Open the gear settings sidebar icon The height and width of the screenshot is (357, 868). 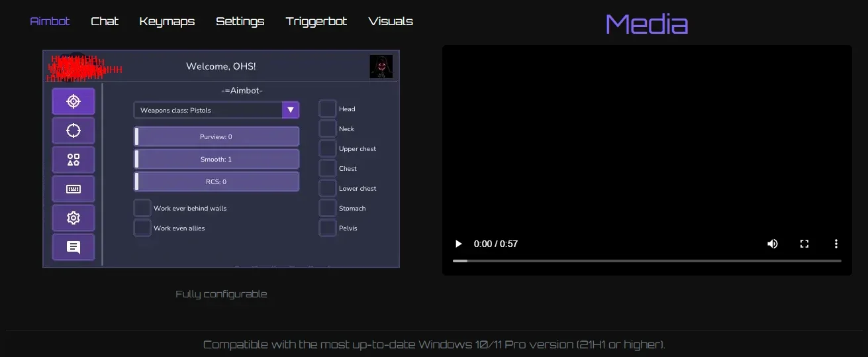point(73,218)
